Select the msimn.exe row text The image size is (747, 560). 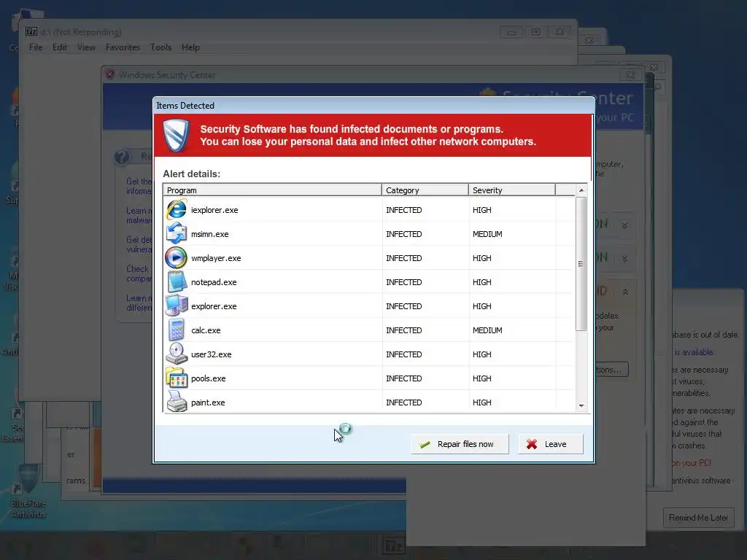pyautogui.click(x=209, y=234)
